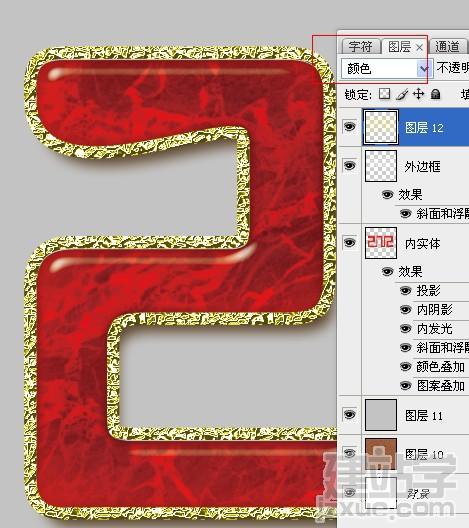This screenshot has width=469, height=528.
Task: Switch to the 字符 tab
Action: click(360, 46)
